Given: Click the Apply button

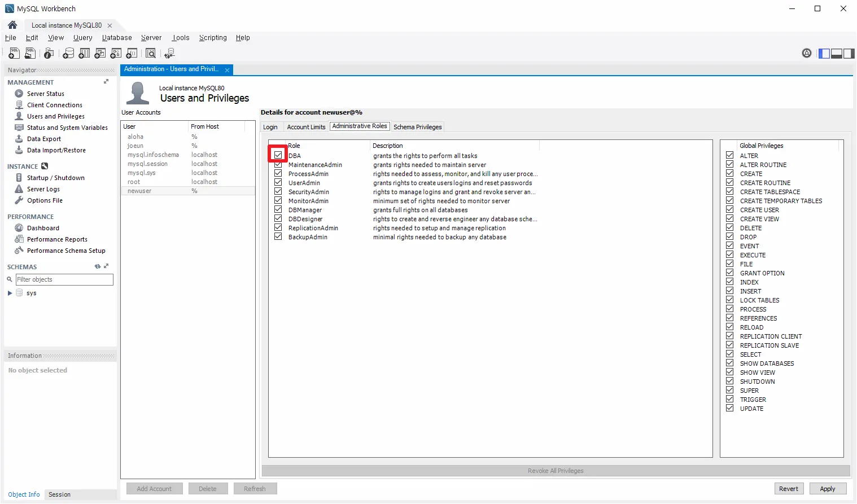Looking at the screenshot, I should pos(828,489).
